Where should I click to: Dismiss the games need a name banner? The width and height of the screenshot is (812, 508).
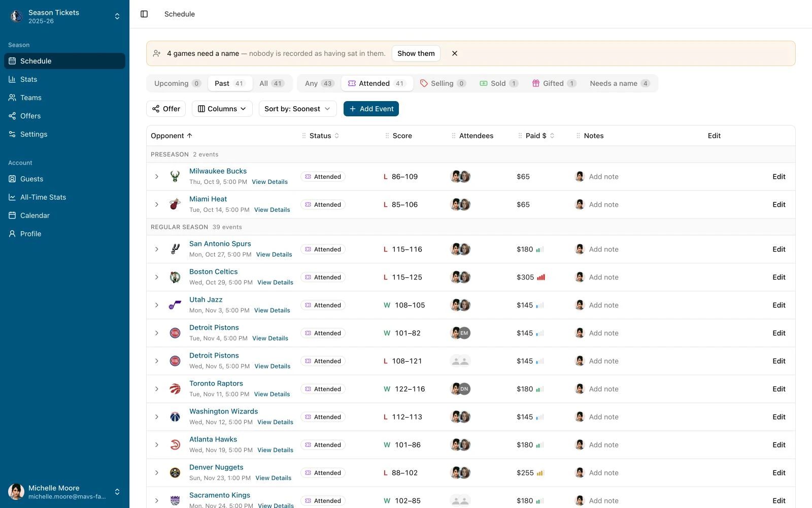pyautogui.click(x=455, y=53)
